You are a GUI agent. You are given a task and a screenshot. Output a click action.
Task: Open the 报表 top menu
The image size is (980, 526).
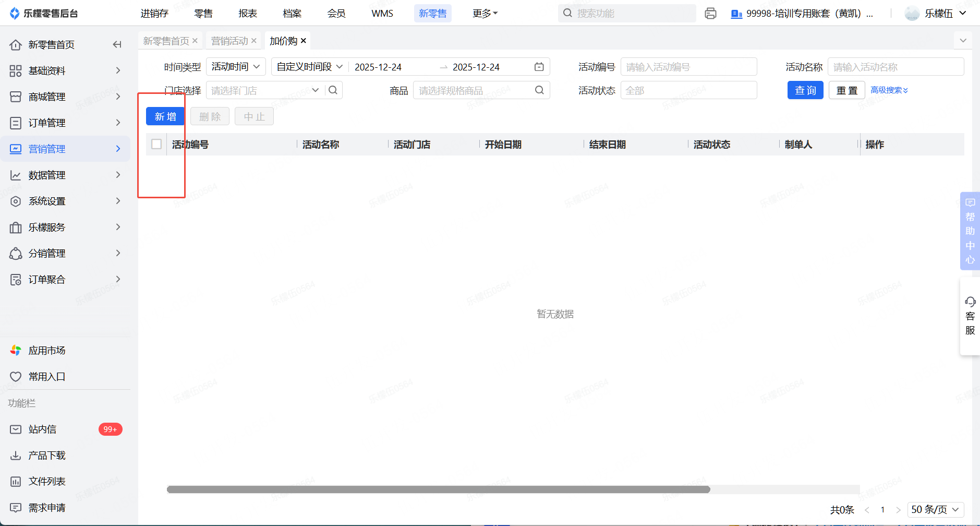248,14
